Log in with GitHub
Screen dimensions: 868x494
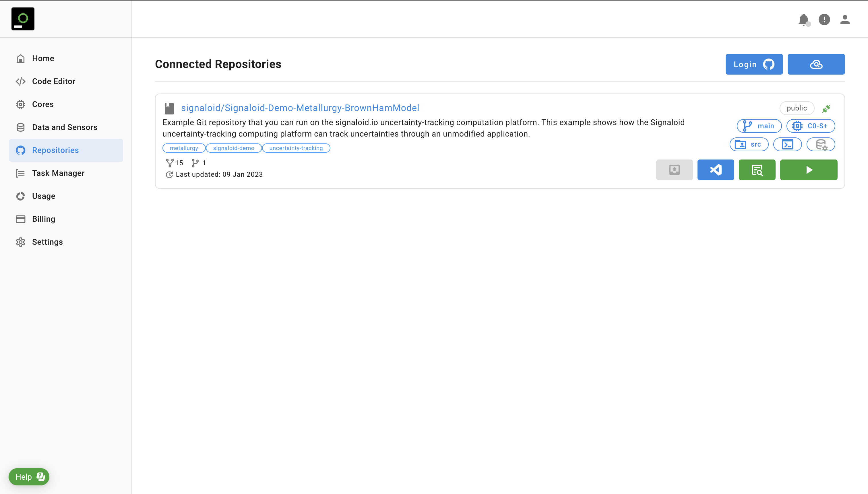[754, 64]
